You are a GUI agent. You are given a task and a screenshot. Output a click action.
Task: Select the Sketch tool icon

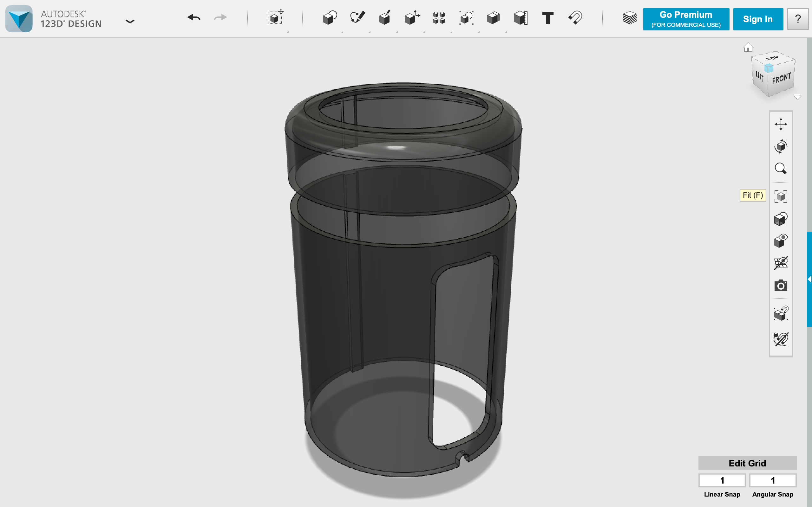(357, 18)
